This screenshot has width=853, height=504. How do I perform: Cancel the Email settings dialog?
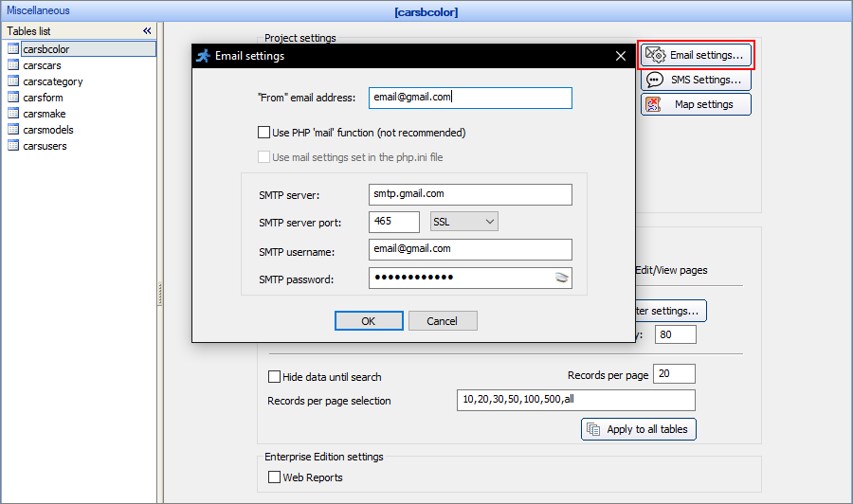click(443, 321)
